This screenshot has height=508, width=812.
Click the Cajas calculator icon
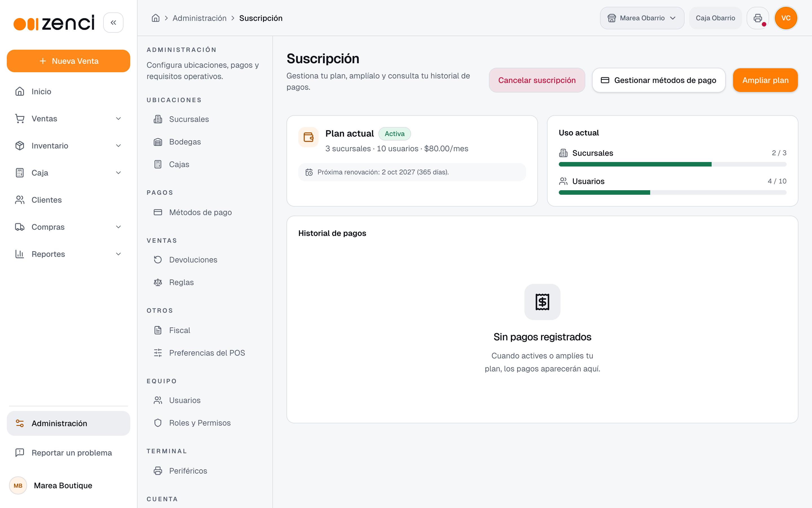(158, 164)
